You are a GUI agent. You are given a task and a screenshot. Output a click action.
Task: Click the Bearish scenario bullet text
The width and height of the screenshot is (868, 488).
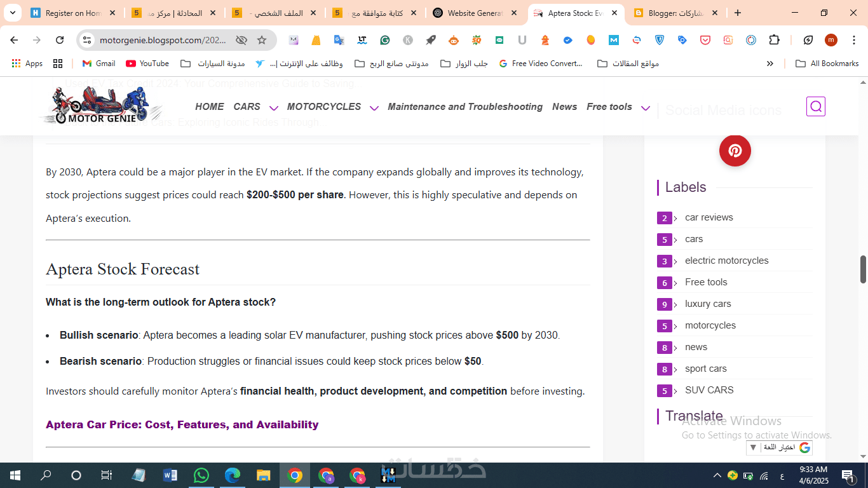point(272,361)
